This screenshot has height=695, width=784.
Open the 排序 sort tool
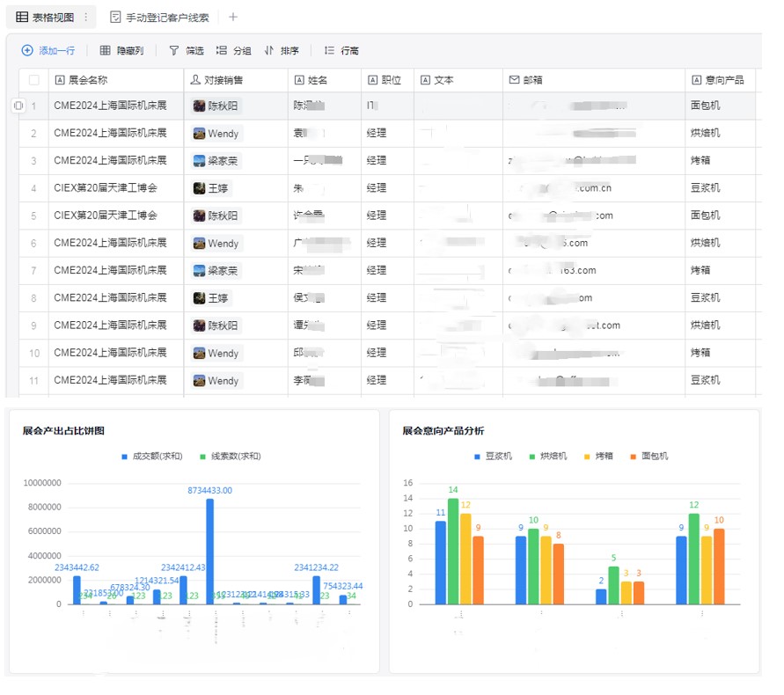(282, 51)
